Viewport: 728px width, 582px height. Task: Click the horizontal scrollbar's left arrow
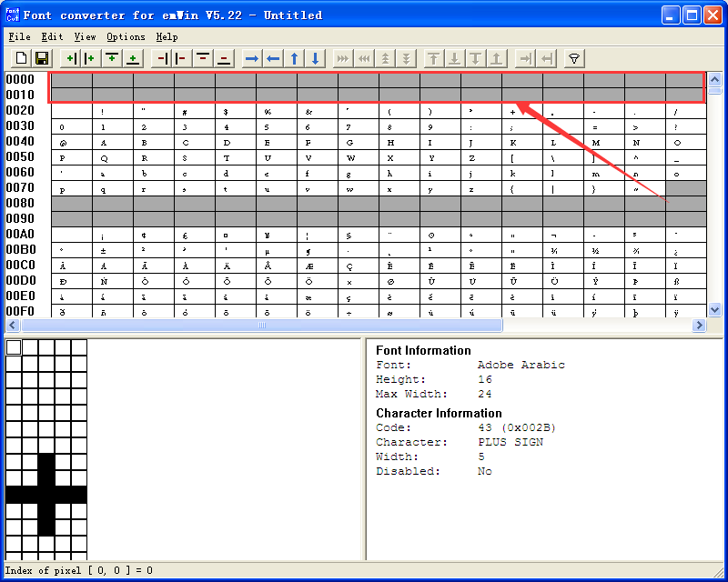[x=13, y=326]
